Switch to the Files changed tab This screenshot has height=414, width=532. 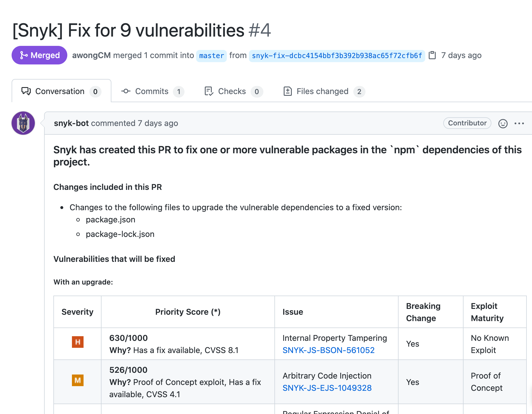(x=323, y=91)
